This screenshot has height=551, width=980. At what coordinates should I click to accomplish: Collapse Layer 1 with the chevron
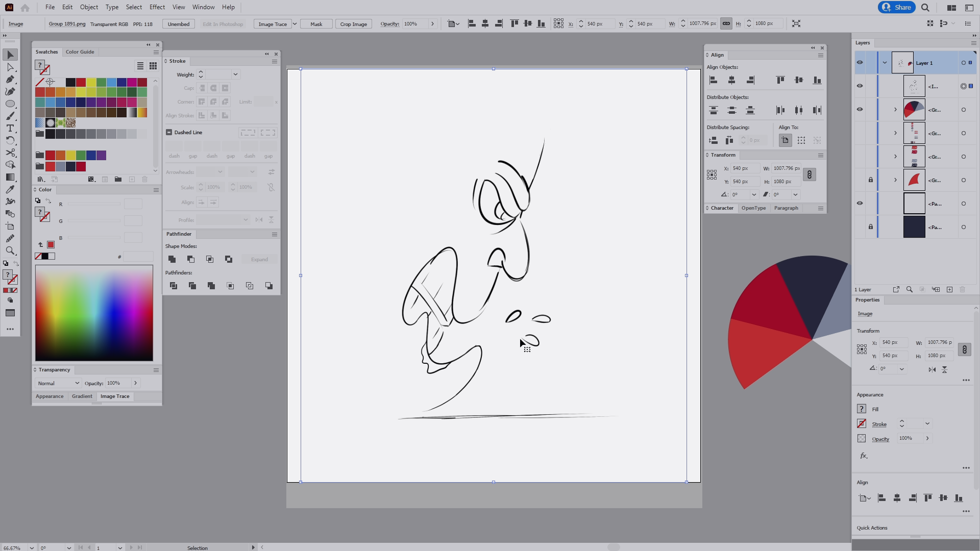point(885,63)
